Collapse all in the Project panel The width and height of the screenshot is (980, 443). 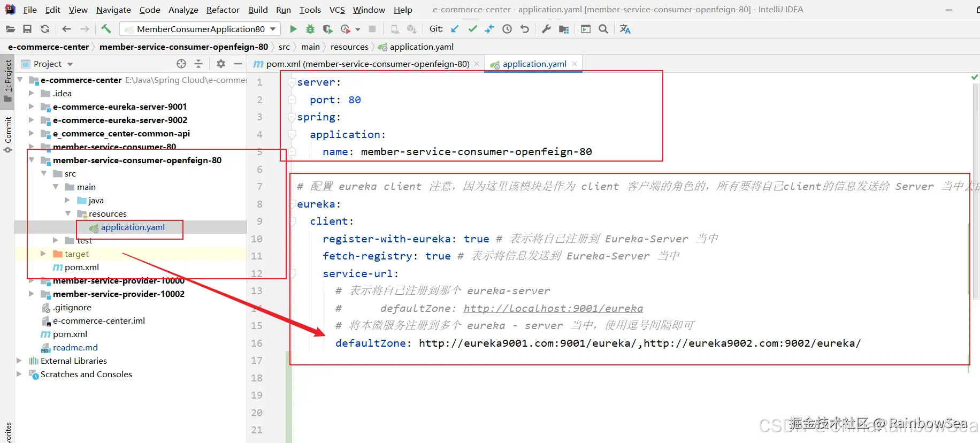(x=198, y=64)
